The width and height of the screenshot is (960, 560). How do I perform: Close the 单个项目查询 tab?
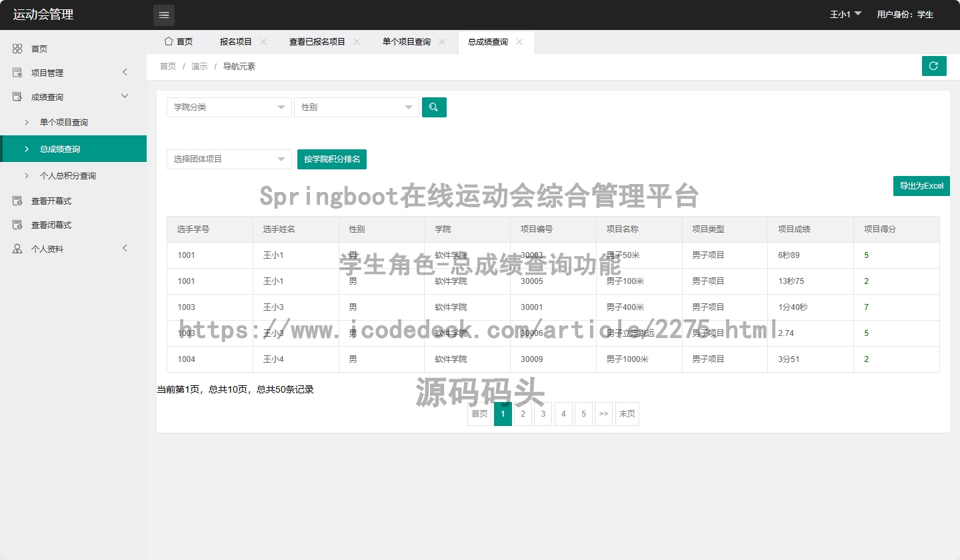(x=442, y=41)
